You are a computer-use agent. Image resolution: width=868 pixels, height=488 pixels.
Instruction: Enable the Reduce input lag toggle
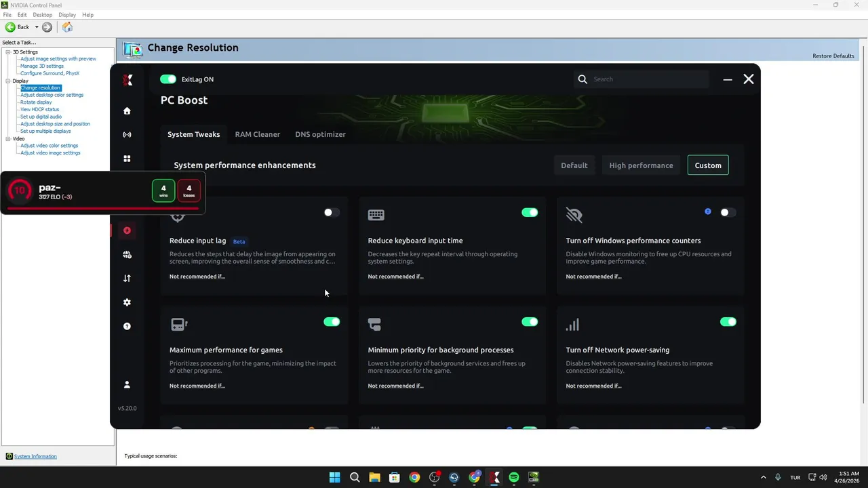pos(332,212)
